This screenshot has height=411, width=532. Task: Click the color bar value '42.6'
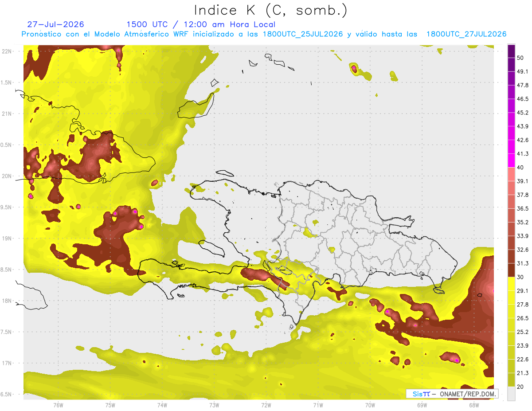523,140
